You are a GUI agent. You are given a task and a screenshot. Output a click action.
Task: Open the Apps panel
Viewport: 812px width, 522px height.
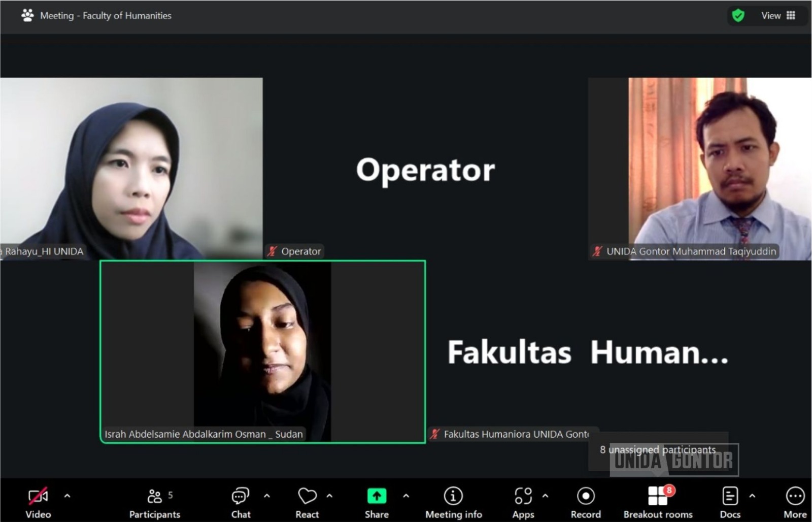pyautogui.click(x=523, y=502)
